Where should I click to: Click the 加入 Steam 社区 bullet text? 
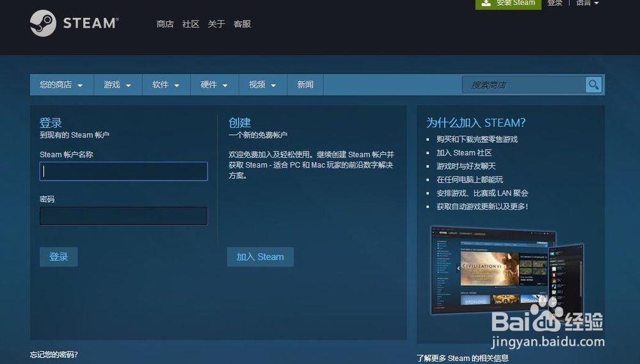click(464, 153)
